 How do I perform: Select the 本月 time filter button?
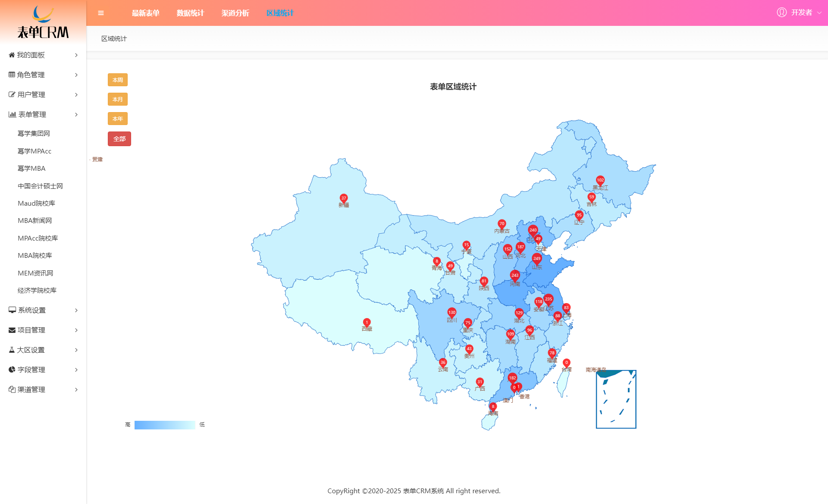(x=117, y=100)
